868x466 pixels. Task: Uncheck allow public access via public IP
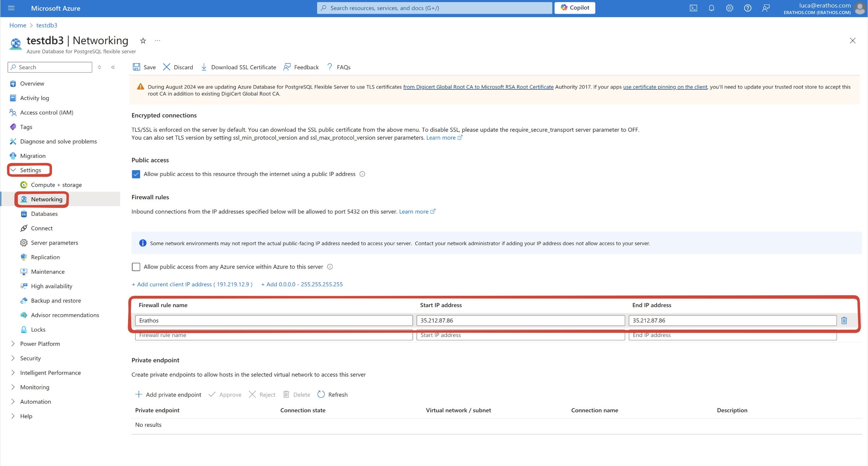click(136, 174)
